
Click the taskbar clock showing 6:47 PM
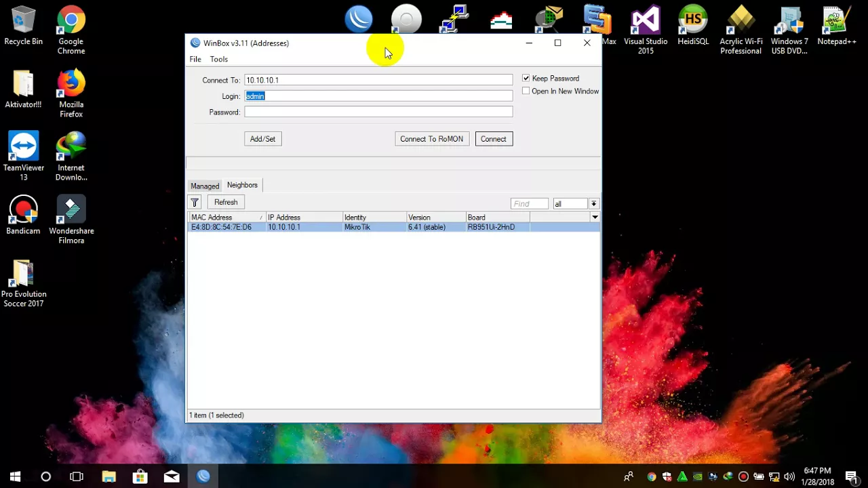(x=818, y=476)
